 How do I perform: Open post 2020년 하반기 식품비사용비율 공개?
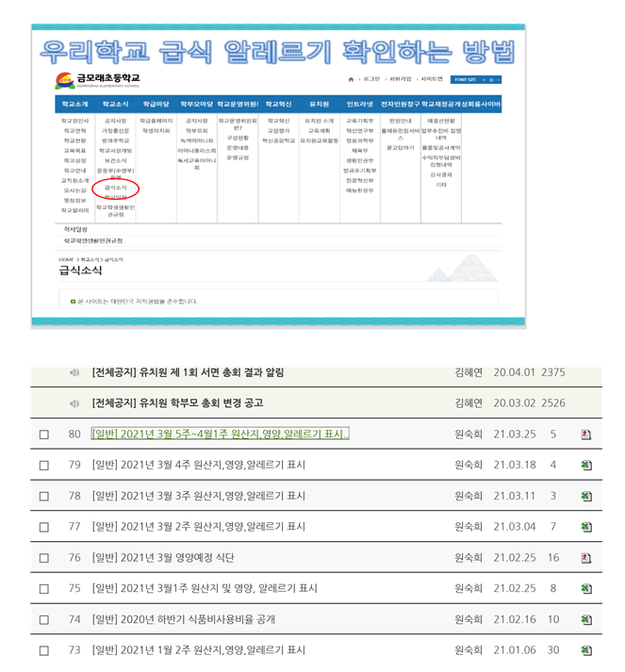point(184,619)
